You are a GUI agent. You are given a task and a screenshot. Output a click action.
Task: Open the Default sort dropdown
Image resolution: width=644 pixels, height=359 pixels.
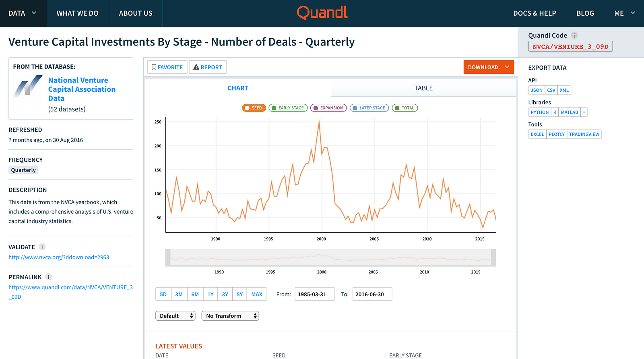pos(175,316)
